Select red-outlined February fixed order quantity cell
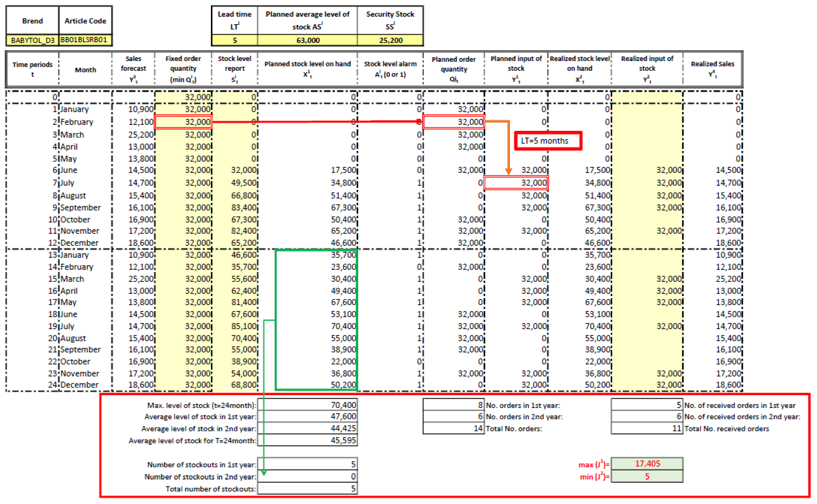The height and width of the screenshot is (504, 817). tap(183, 122)
